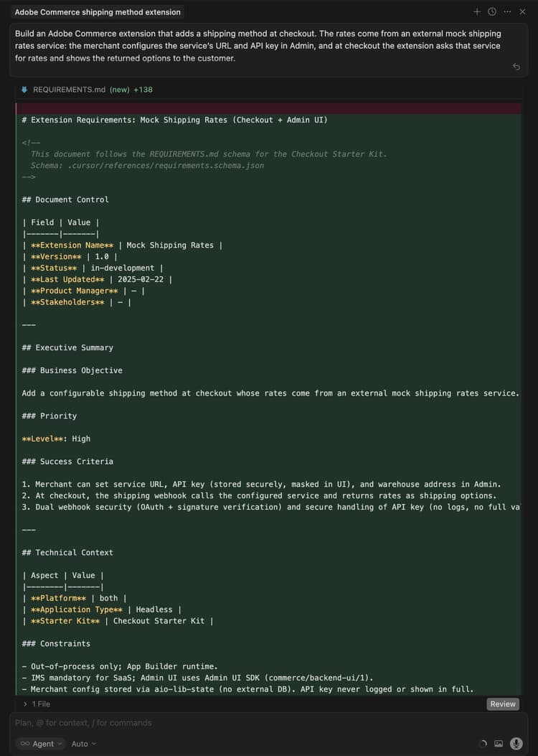Click the +138 added lines indicator
Screen dimensions: 538x756
(143, 90)
